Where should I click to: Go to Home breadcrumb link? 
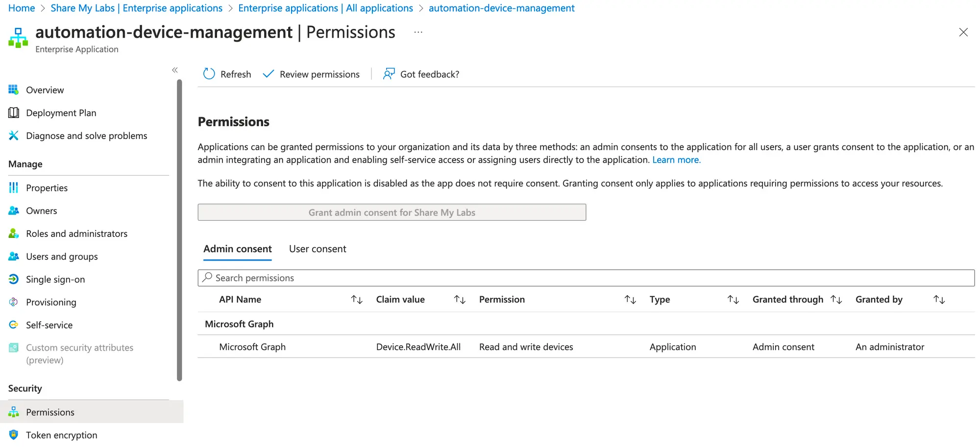(22, 8)
